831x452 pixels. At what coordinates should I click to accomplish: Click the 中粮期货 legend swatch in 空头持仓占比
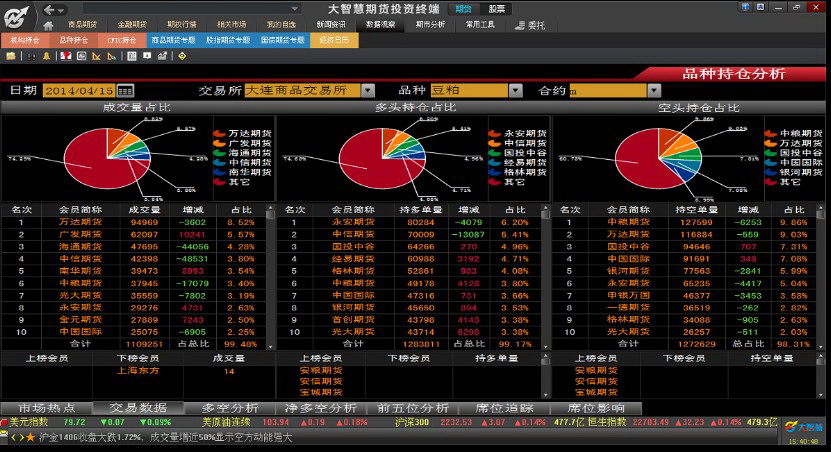(771, 134)
